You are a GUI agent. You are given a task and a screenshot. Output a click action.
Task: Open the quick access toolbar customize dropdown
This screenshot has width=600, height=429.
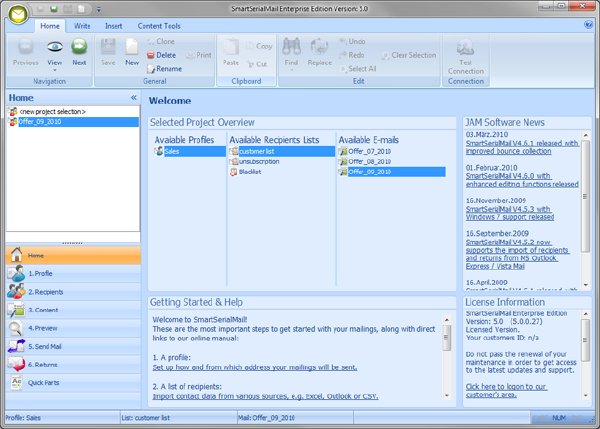click(x=99, y=9)
